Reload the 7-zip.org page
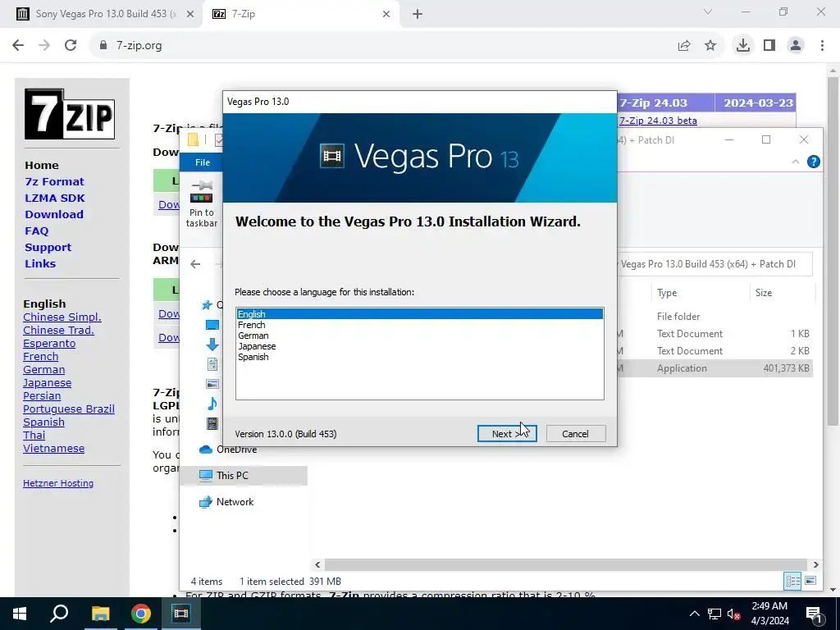840x630 pixels. pos(71,45)
